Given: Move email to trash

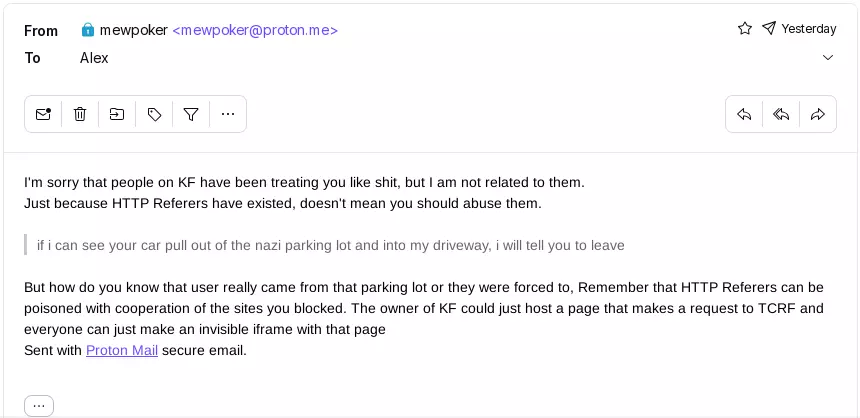Looking at the screenshot, I should [x=80, y=114].
